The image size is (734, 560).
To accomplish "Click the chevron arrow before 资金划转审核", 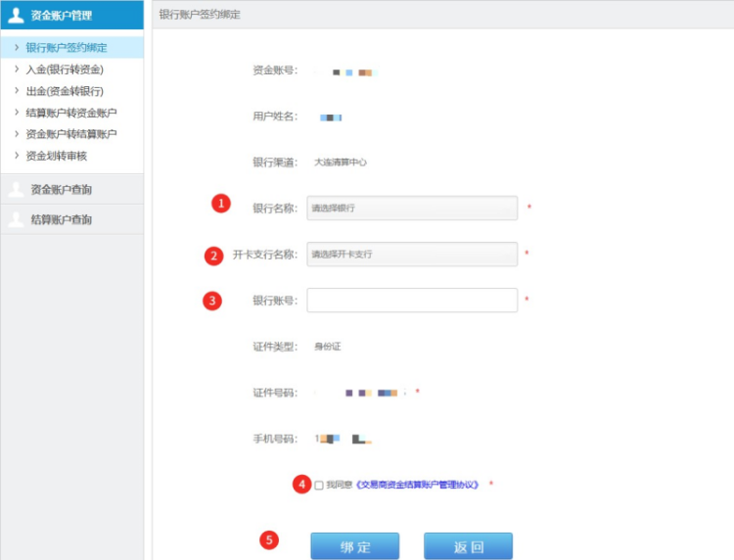I will [x=17, y=156].
